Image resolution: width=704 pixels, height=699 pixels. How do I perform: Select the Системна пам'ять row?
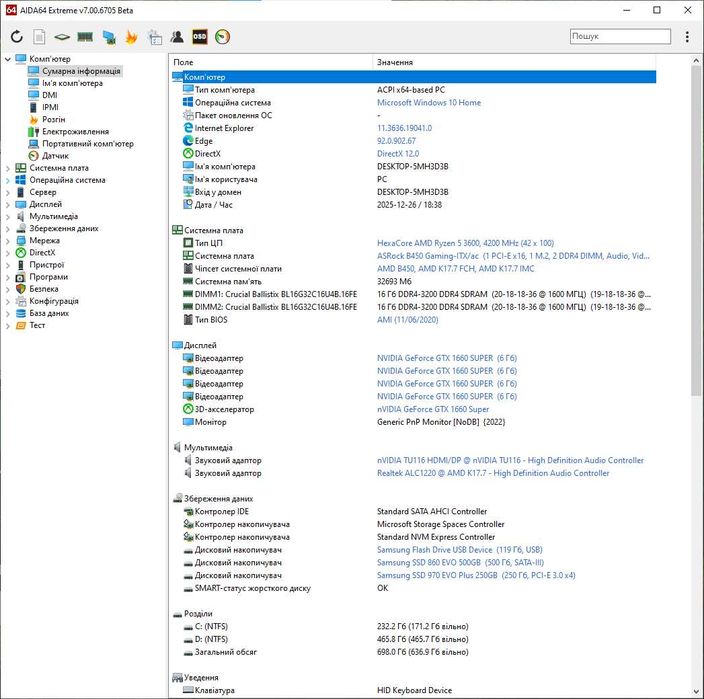coord(413,281)
